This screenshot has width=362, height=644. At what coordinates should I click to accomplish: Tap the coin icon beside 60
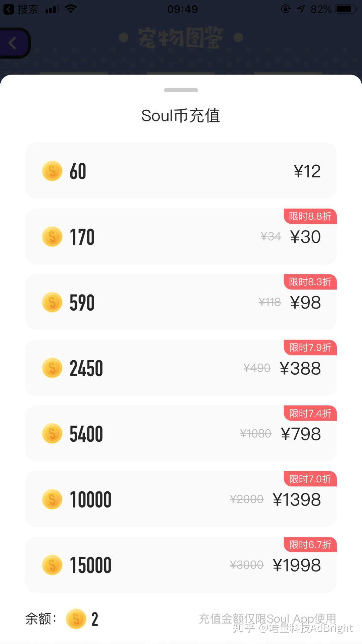click(x=52, y=171)
